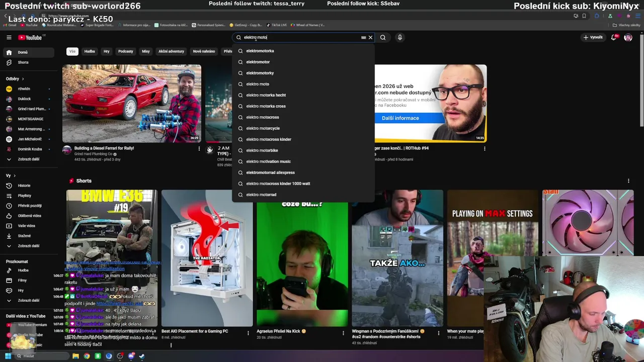Open Oblíbená videa in the sidebar
The width and height of the screenshot is (644, 362).
pos(29,216)
